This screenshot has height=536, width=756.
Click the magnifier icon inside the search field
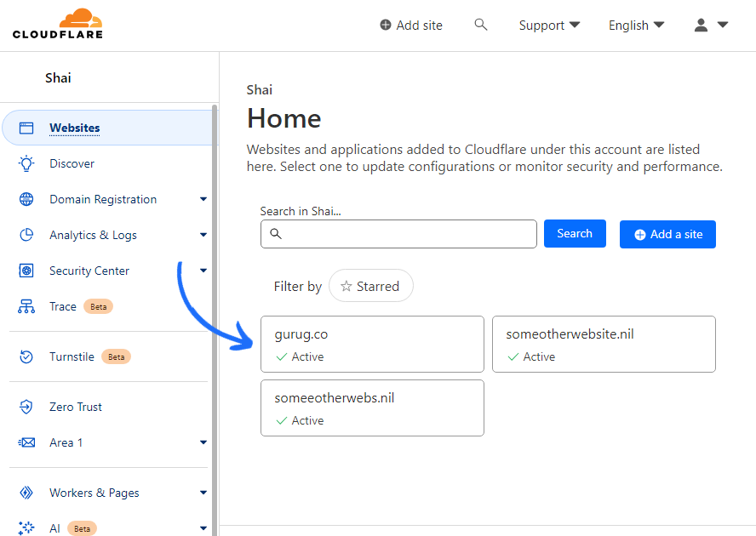tap(276, 234)
